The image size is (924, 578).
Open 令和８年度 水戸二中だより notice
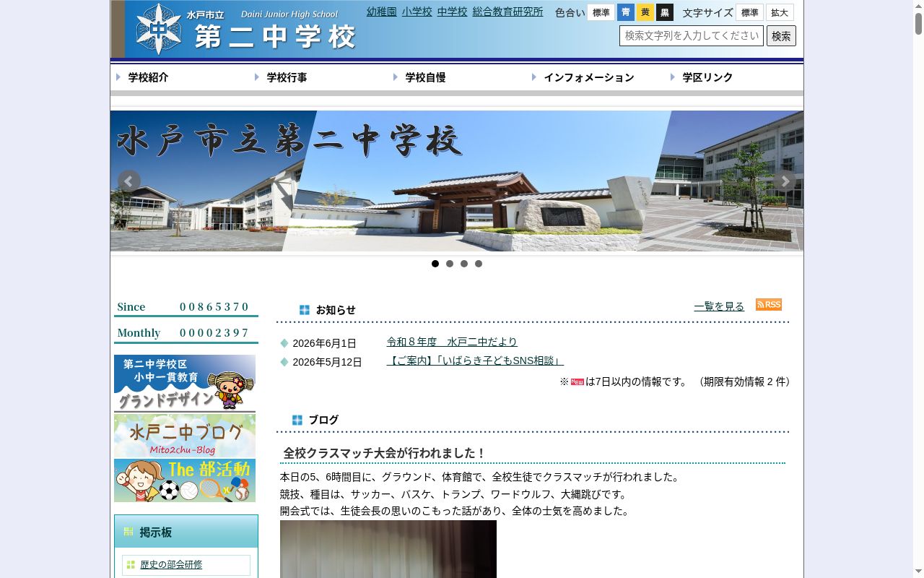[x=452, y=342]
